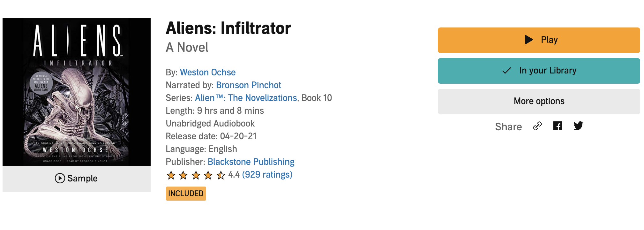This screenshot has width=644, height=230.
Task: Click the INCLUDED badge
Action: [x=186, y=194]
